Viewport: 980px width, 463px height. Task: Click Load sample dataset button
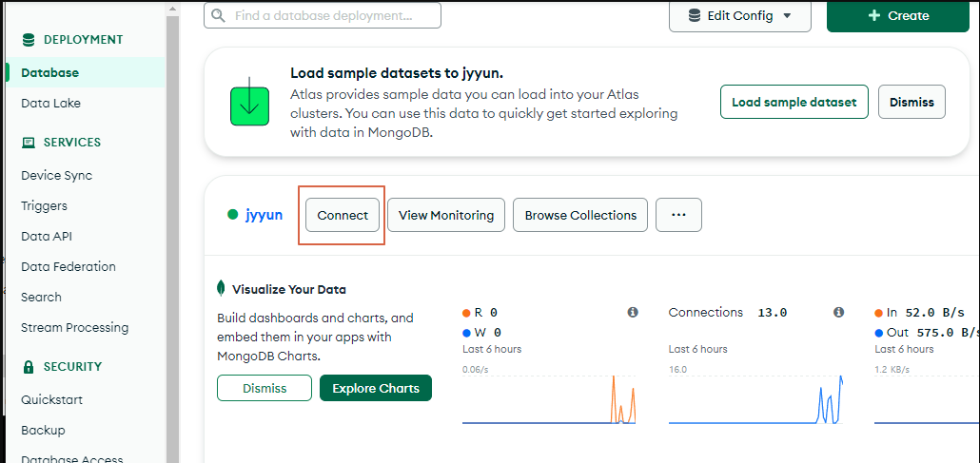click(x=794, y=102)
